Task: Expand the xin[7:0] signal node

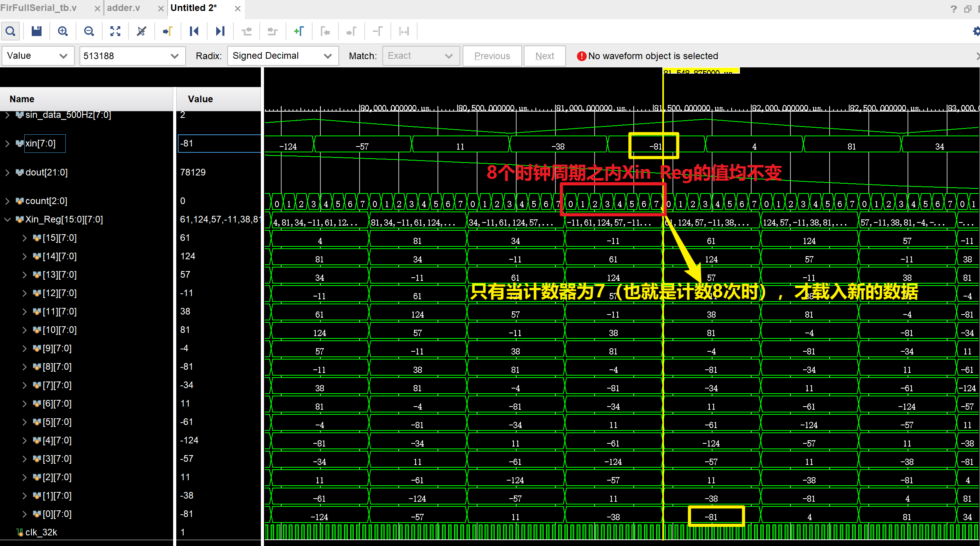Action: pos(9,143)
